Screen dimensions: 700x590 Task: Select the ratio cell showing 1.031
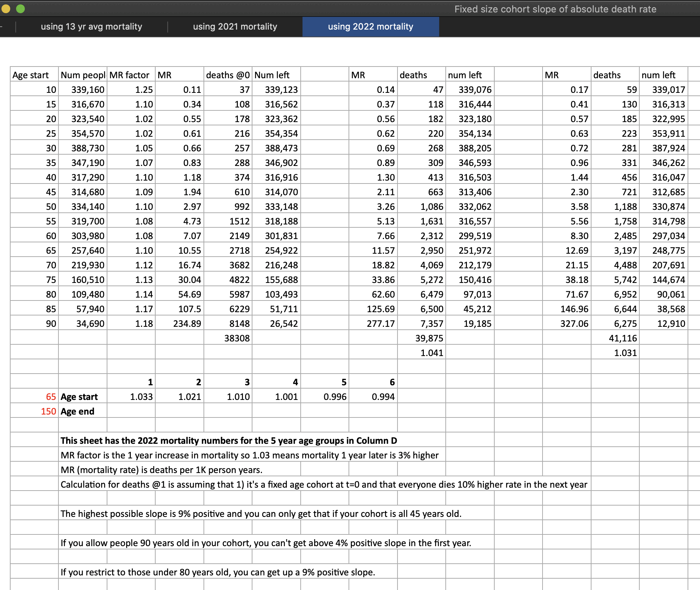point(625,353)
